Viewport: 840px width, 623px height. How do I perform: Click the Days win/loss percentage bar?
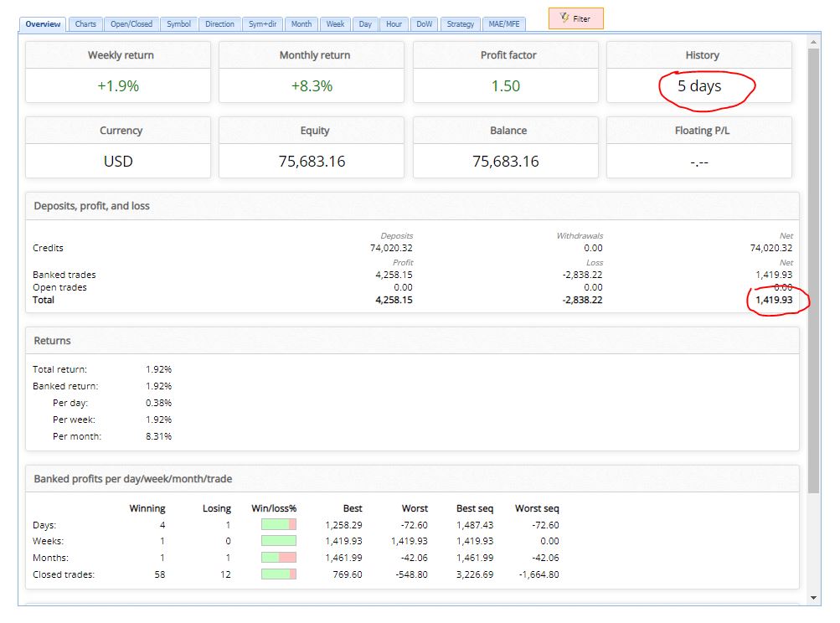point(279,524)
